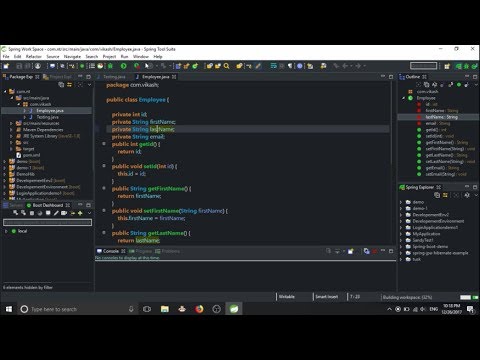
Task: Open the Refactor menu
Action: point(34,57)
